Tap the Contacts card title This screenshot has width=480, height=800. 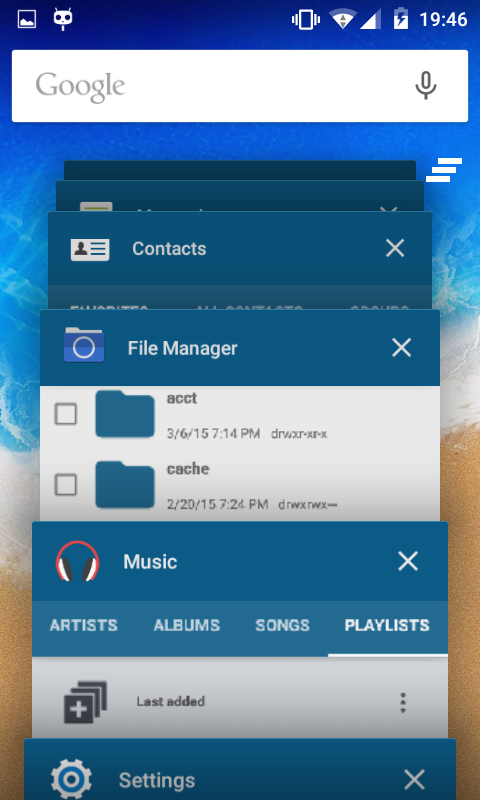click(169, 248)
